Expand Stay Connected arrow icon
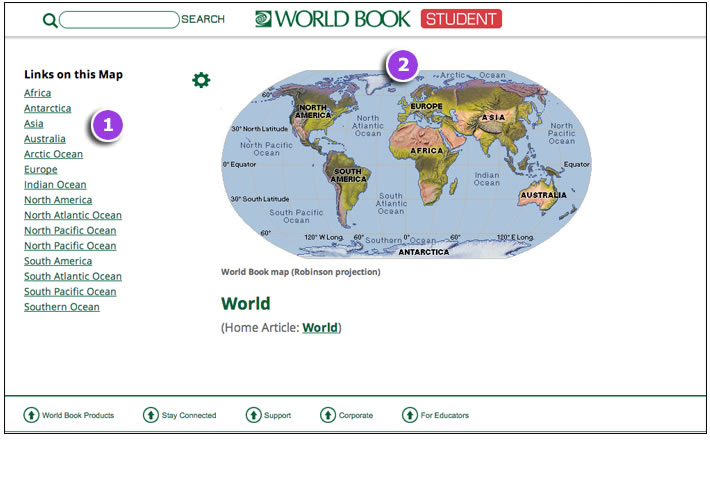The image size is (710, 503). point(151,415)
